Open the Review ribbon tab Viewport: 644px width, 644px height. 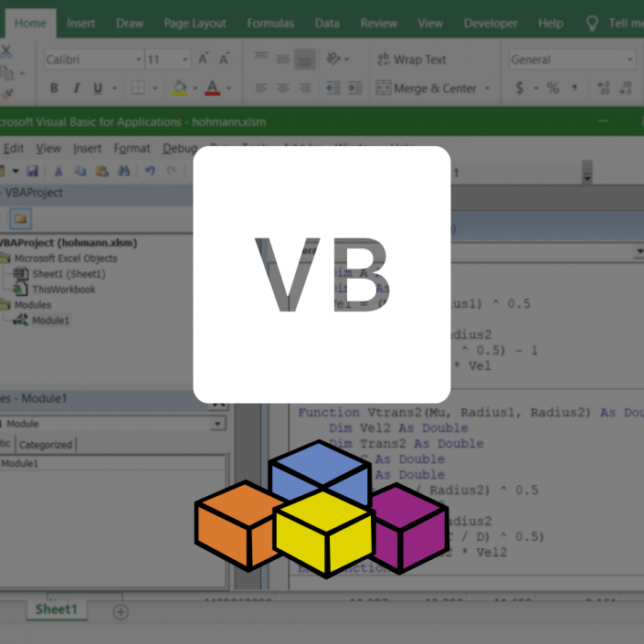(379, 24)
